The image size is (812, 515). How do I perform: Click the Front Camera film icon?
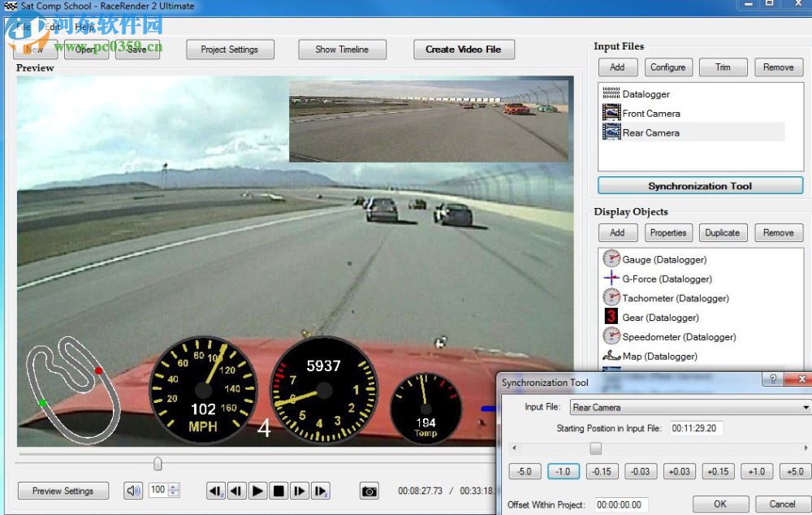tap(611, 112)
